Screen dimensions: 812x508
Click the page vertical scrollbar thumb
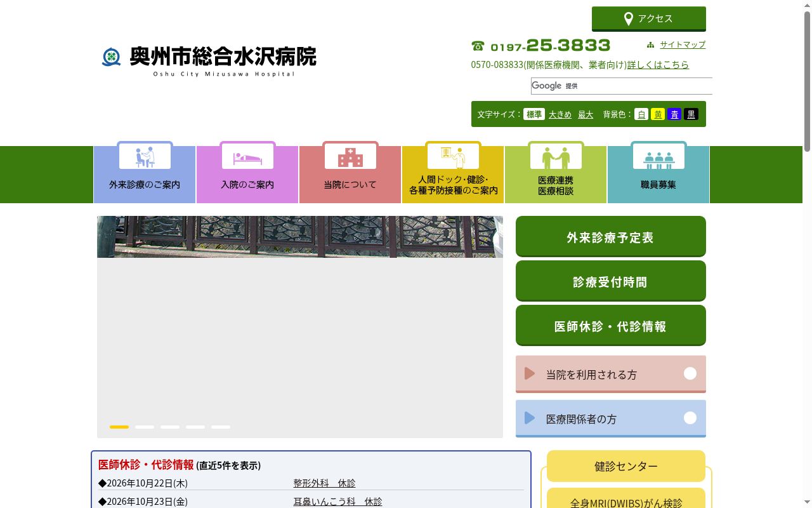point(807,81)
